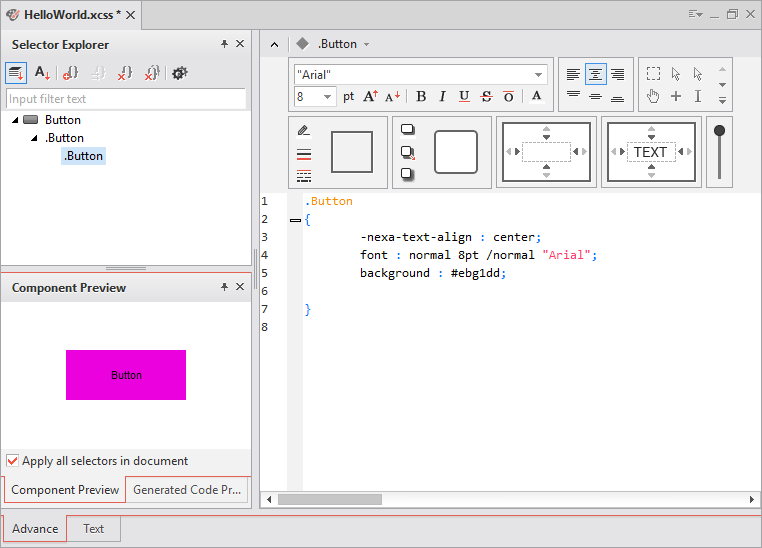Image resolution: width=762 pixels, height=548 pixels.
Task: Collapse the Button root tree node
Action: (x=16, y=120)
